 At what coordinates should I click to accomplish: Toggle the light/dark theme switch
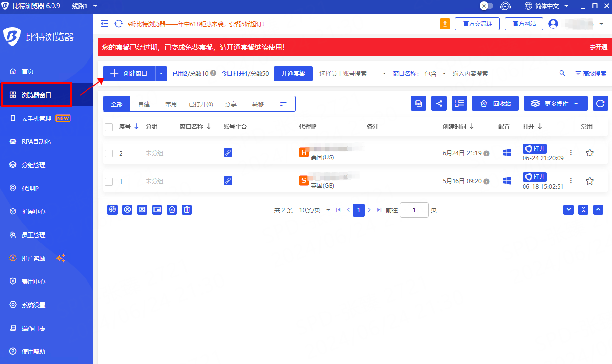tap(486, 6)
